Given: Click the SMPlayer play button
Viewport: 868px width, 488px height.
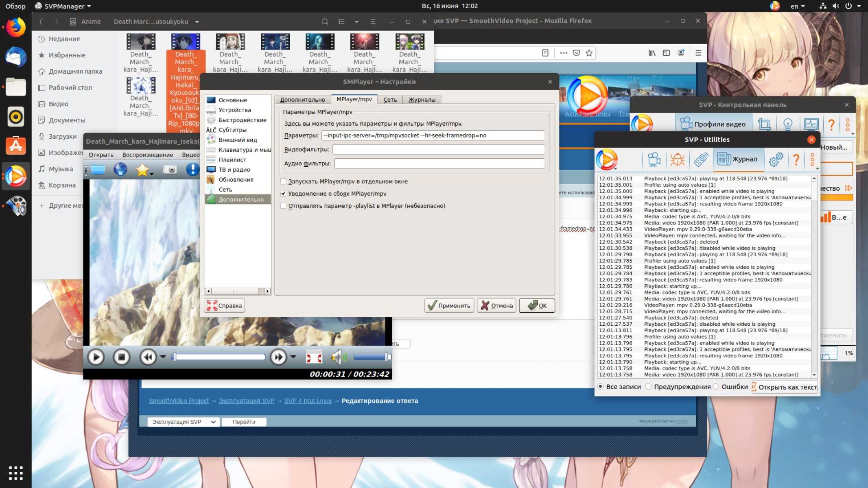Looking at the screenshot, I should [x=96, y=357].
